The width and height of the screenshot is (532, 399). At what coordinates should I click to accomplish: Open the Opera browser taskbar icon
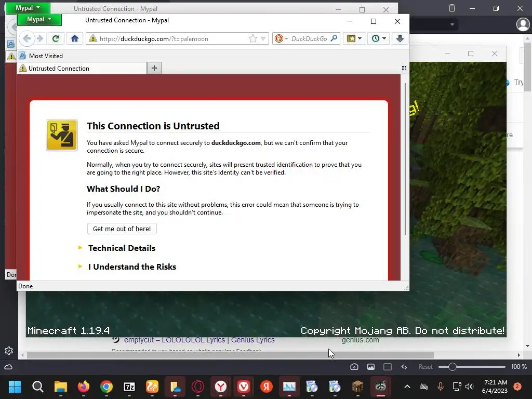[198, 387]
